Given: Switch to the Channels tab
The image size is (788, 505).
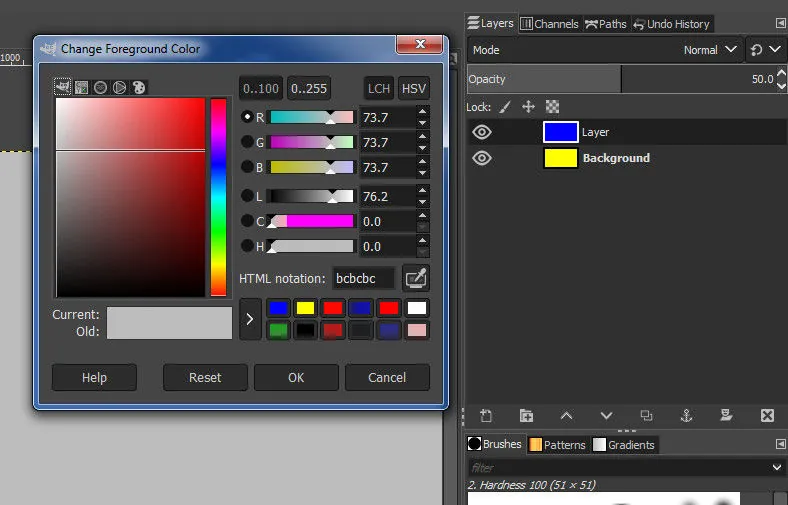Looking at the screenshot, I should pyautogui.click(x=549, y=24).
